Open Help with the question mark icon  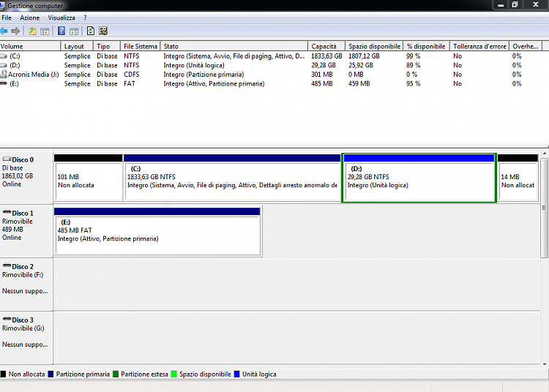tap(61, 31)
